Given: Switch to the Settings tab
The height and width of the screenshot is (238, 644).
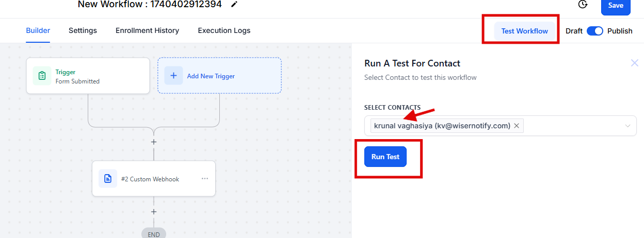Looking at the screenshot, I should (x=83, y=30).
